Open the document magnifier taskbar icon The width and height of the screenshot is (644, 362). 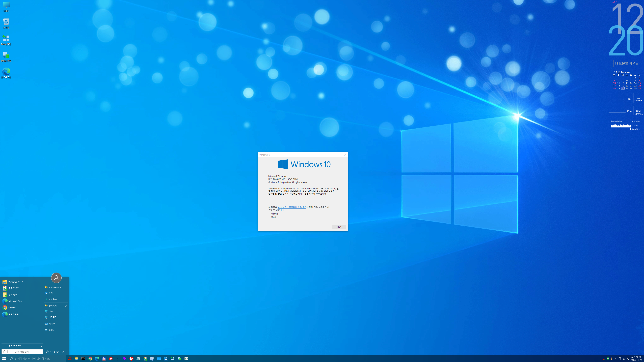(x=152, y=358)
